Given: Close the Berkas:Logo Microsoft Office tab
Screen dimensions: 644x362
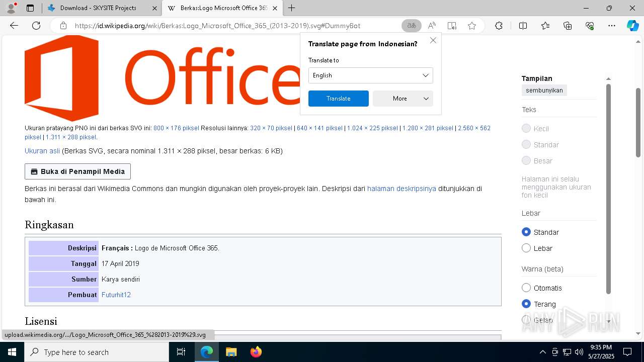Looking at the screenshot, I should pyautogui.click(x=275, y=8).
